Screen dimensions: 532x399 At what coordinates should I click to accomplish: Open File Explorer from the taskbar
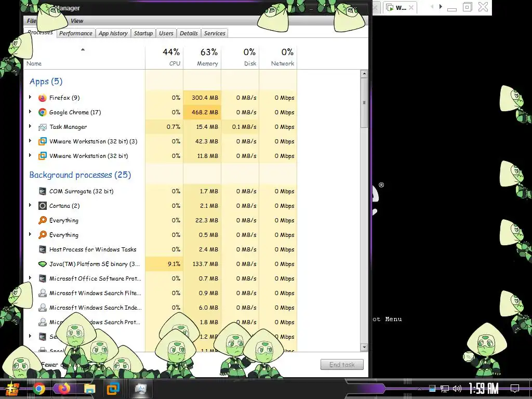[89, 389]
